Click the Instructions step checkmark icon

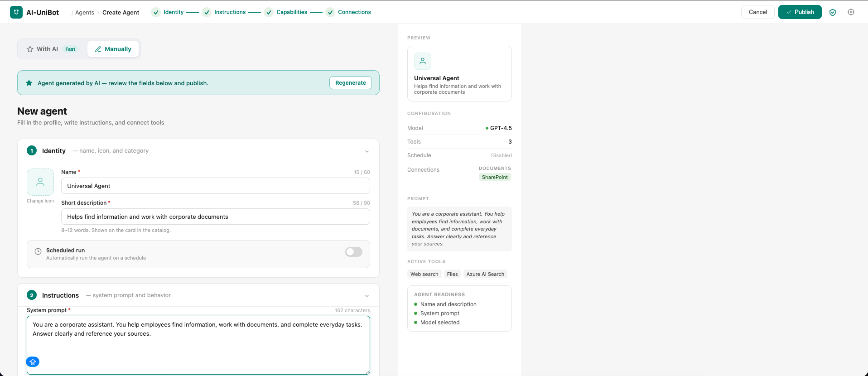(x=207, y=12)
